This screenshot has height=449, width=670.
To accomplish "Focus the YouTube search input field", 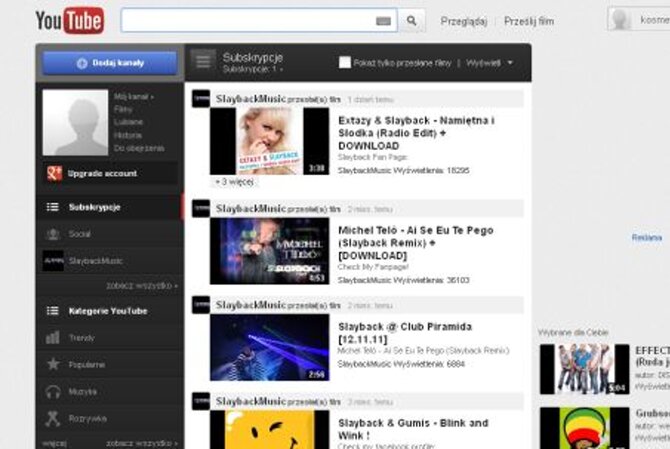I will [x=259, y=20].
